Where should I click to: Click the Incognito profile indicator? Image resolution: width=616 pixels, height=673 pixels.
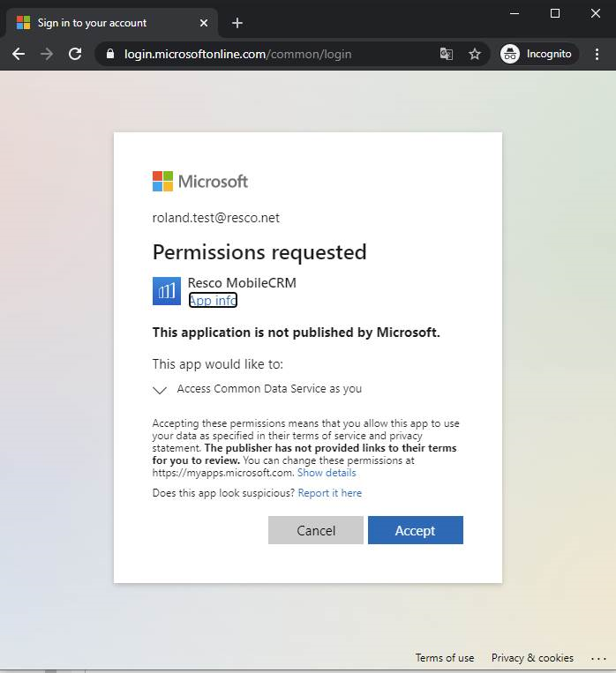pos(537,54)
